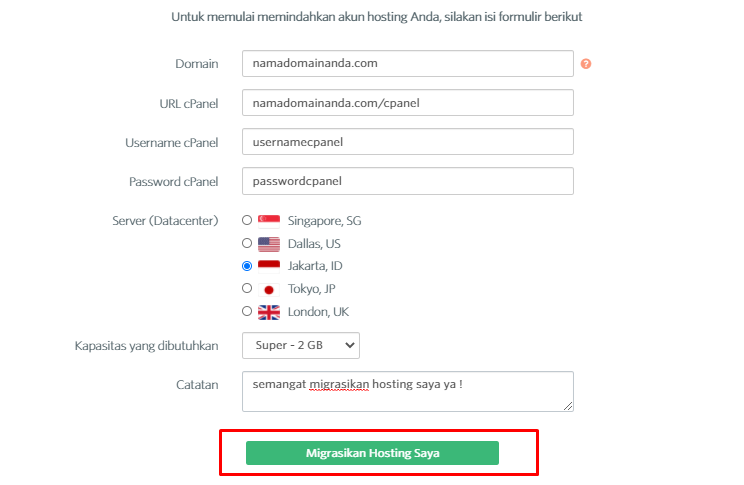Image resolution: width=744 pixels, height=485 pixels.
Task: Click the London, UK label text
Action: point(318,312)
